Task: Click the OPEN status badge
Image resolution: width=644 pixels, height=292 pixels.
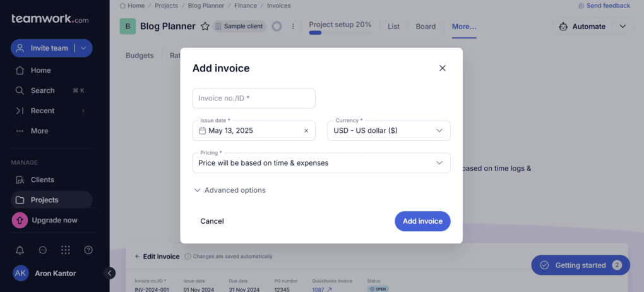Action: pos(378,289)
